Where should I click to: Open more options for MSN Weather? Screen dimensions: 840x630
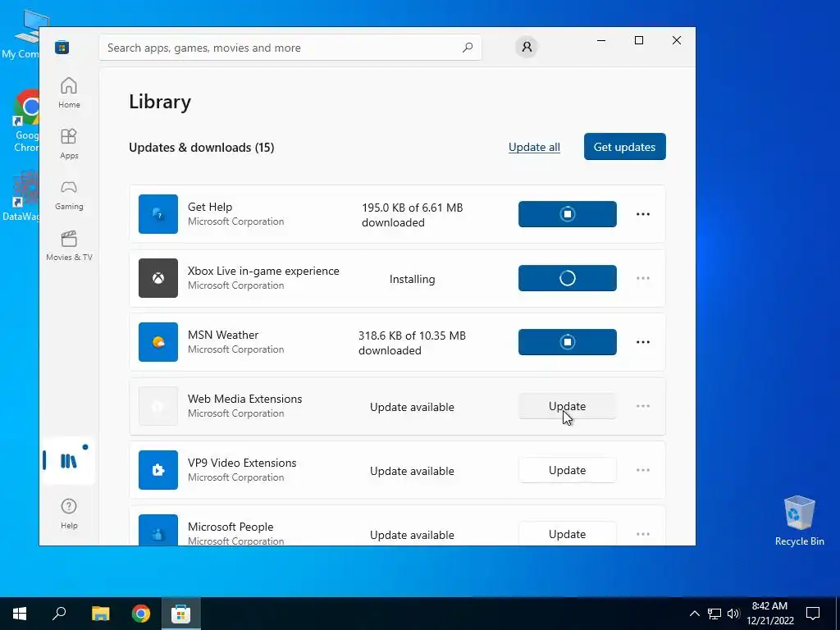coord(643,342)
